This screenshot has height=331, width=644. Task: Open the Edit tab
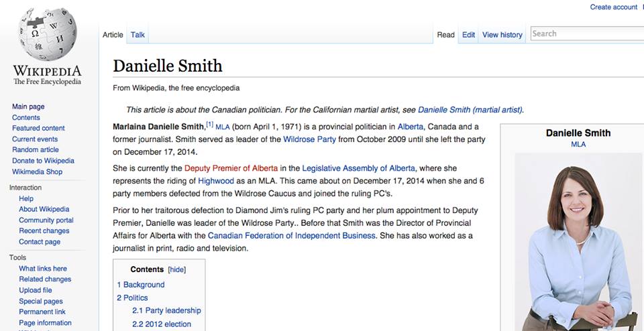click(469, 35)
